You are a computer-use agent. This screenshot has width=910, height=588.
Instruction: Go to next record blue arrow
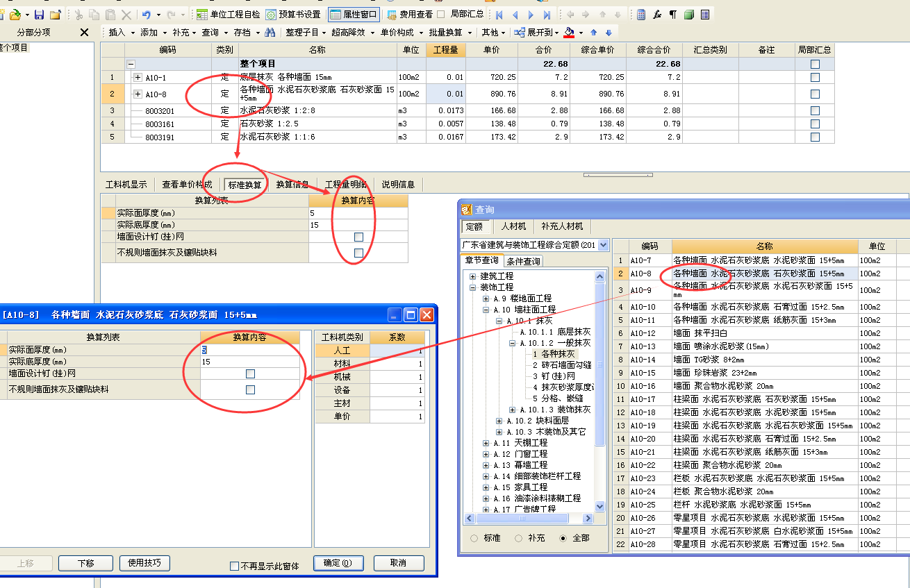pyautogui.click(x=531, y=14)
